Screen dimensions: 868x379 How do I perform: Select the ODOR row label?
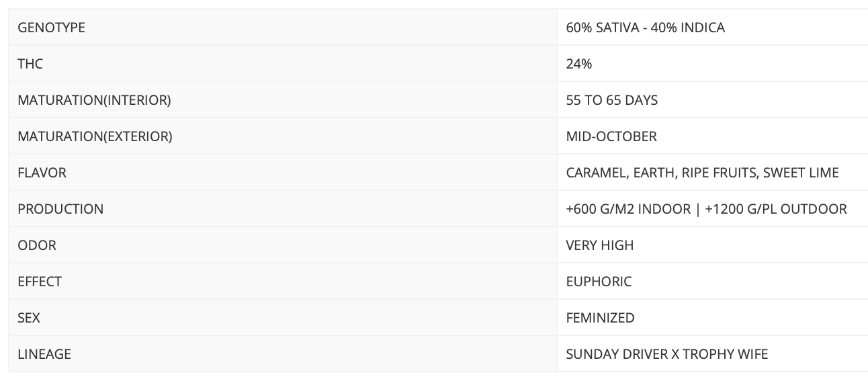(37, 245)
